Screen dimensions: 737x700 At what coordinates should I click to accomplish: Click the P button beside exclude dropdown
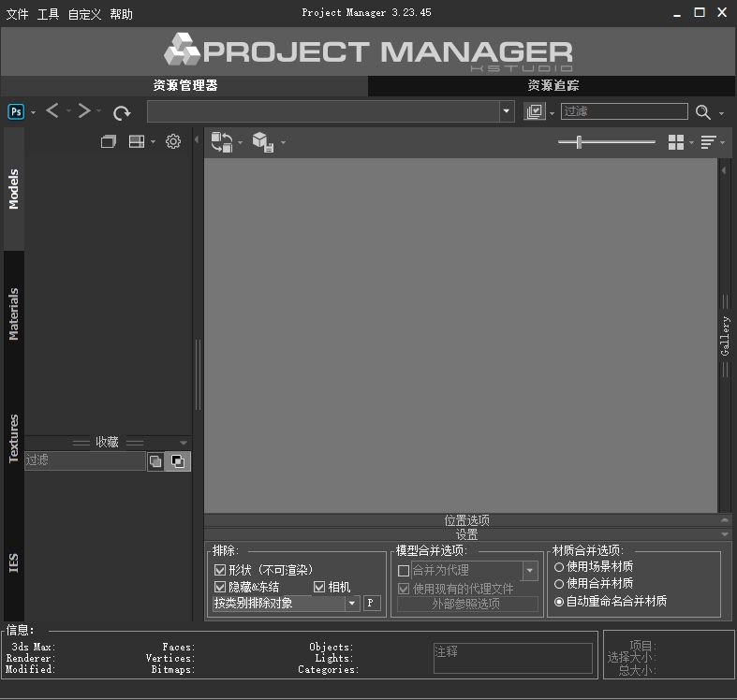372,604
